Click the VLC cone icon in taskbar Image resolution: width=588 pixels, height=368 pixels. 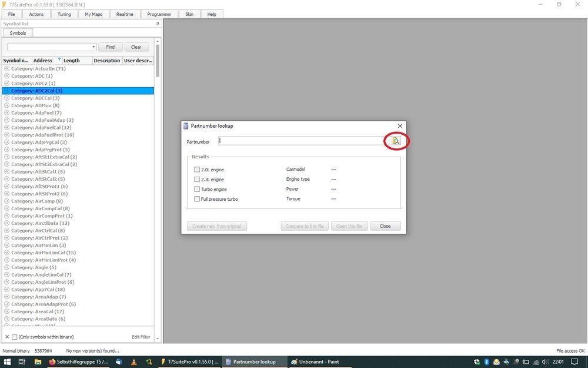[134, 362]
